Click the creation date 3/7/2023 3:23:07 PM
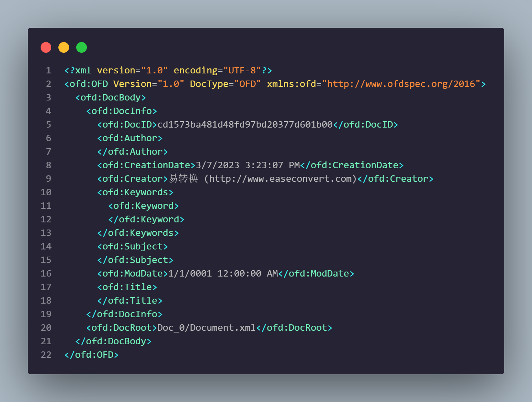The width and height of the screenshot is (532, 402). (x=248, y=165)
